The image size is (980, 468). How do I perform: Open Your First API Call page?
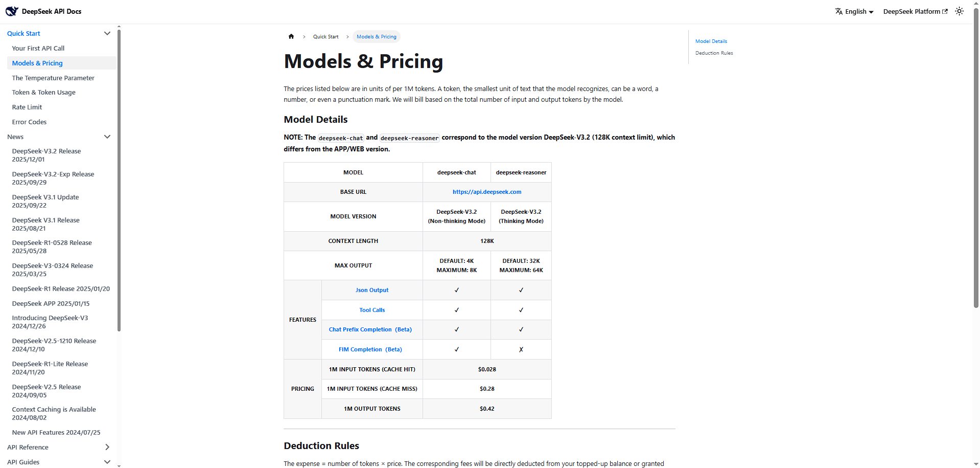[x=38, y=48]
